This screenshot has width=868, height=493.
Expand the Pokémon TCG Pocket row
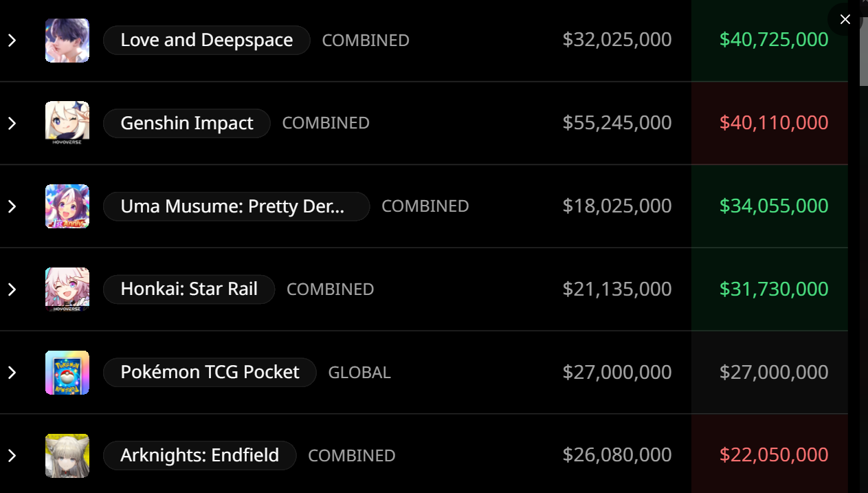[12, 373]
